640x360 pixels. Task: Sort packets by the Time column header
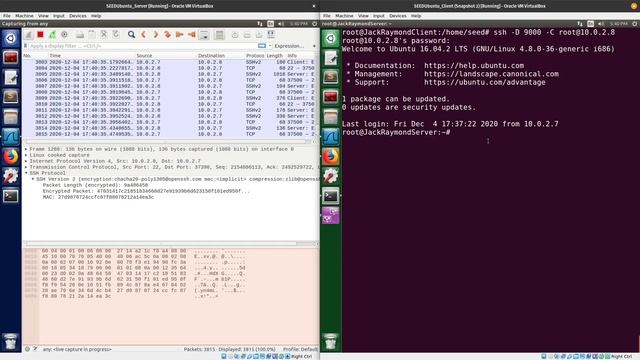click(92, 56)
